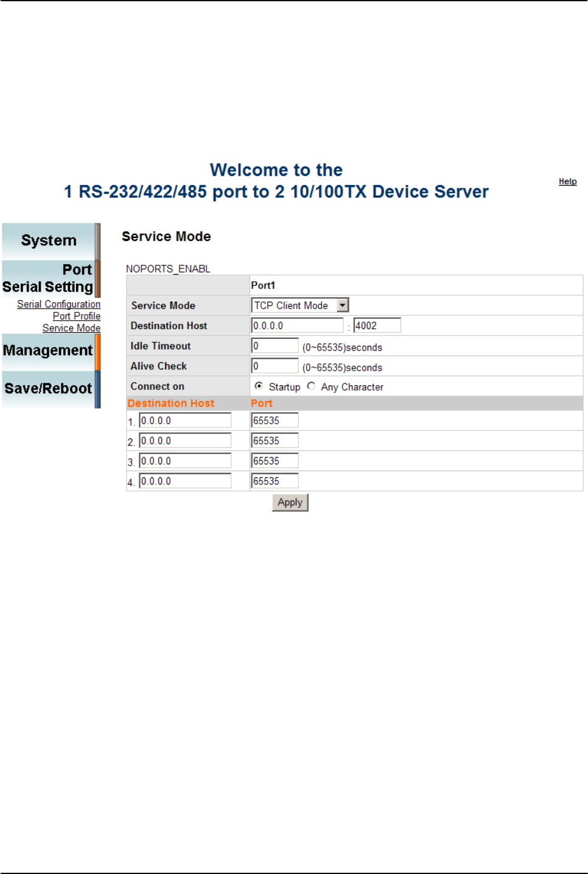Click the port field in row 1
The height and width of the screenshot is (874, 588).
click(x=275, y=421)
